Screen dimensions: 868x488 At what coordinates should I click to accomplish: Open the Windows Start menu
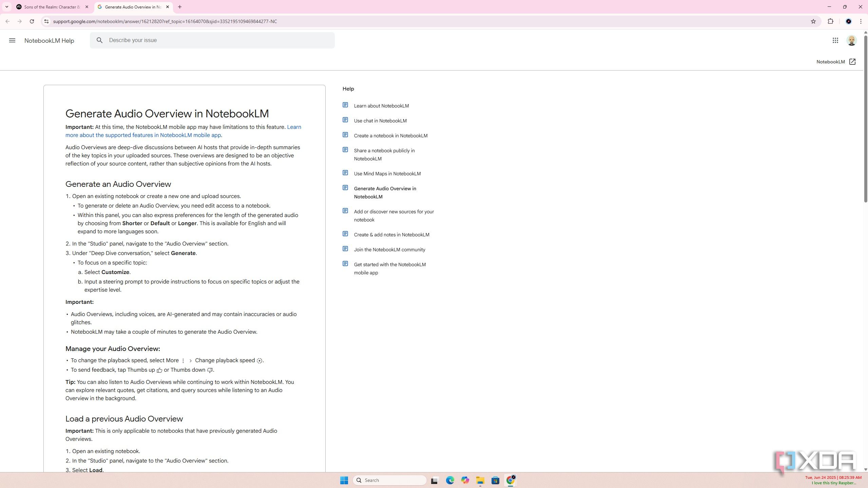344,480
